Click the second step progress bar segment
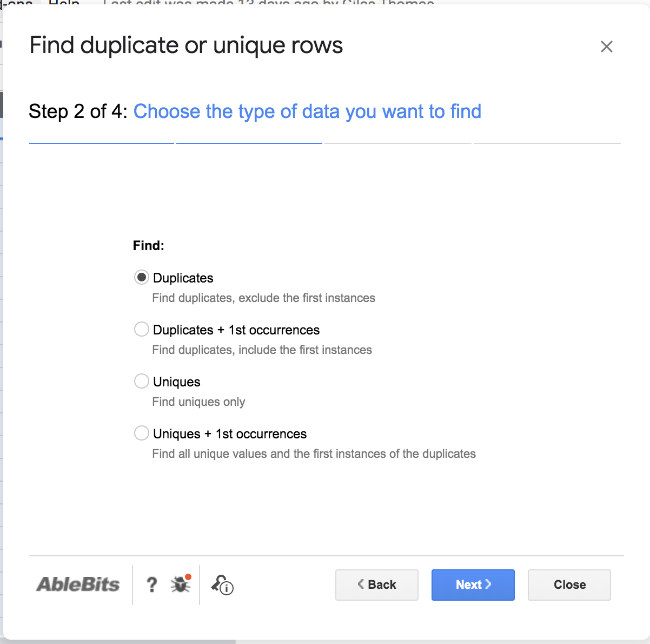Image resolution: width=650 pixels, height=644 pixels. [249, 143]
